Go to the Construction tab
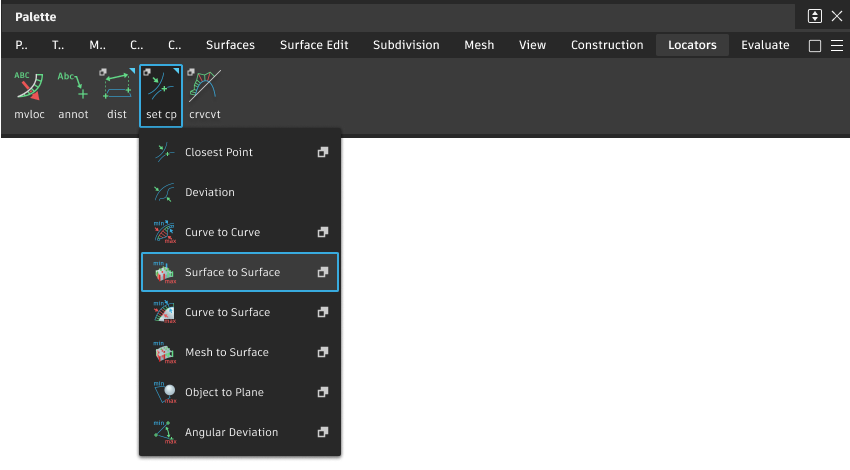850x470 pixels. (x=607, y=45)
